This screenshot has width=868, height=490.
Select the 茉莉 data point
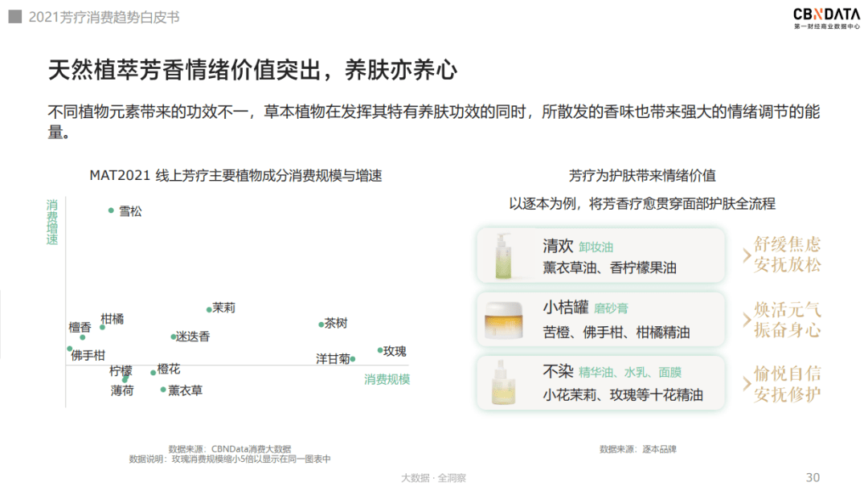208,310
